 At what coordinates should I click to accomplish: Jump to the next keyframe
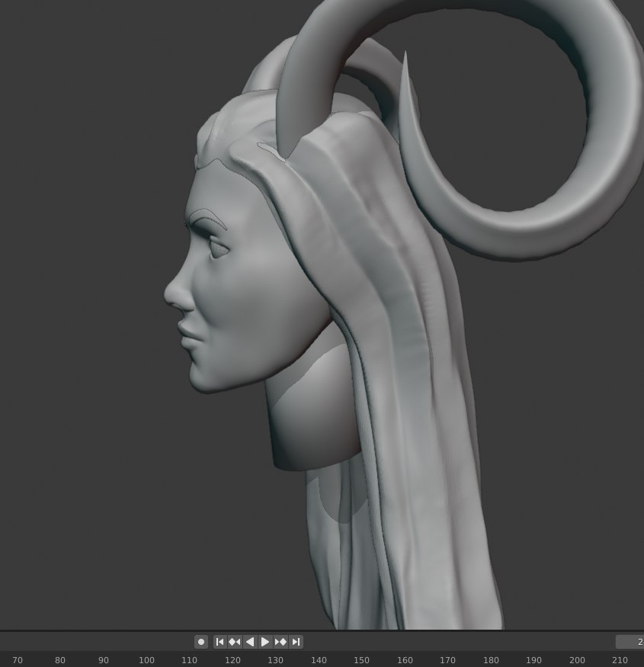click(x=280, y=642)
